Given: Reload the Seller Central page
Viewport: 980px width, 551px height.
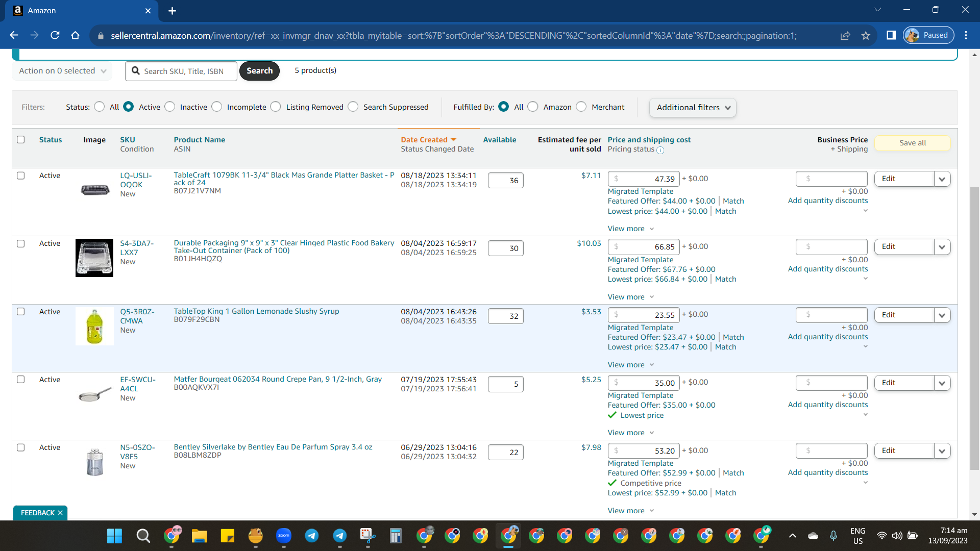Looking at the screenshot, I should (55, 35).
